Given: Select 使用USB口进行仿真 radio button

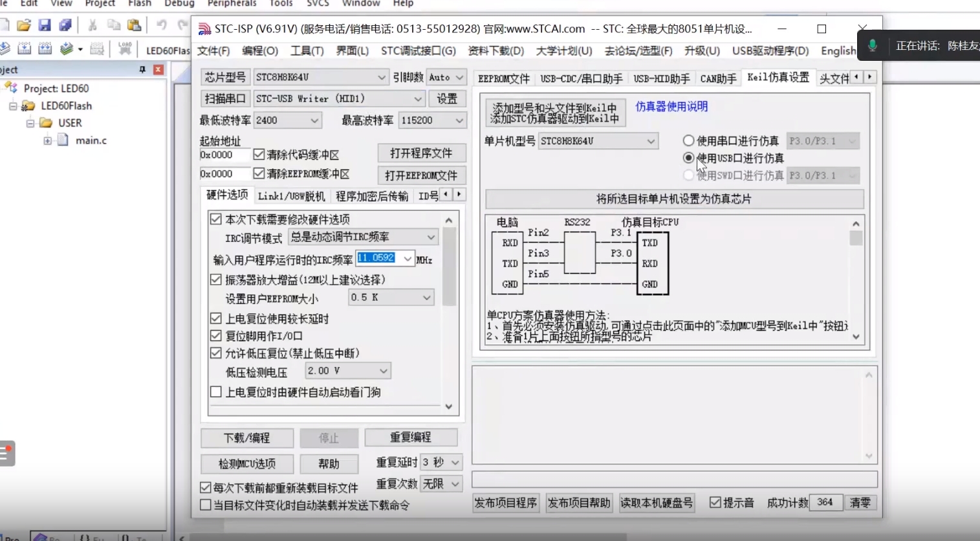Looking at the screenshot, I should coord(688,158).
